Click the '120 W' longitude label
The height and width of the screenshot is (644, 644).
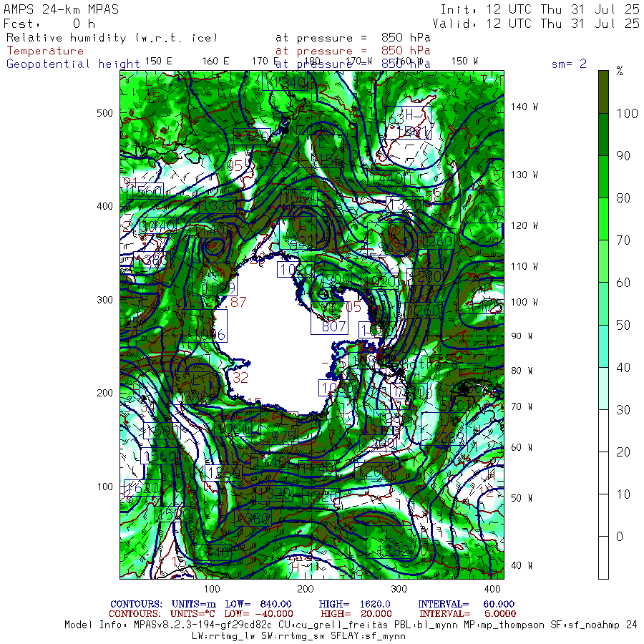tap(525, 225)
